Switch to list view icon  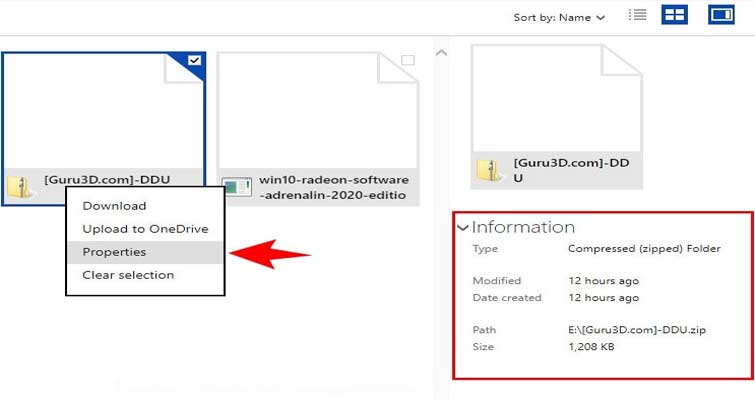click(x=638, y=15)
